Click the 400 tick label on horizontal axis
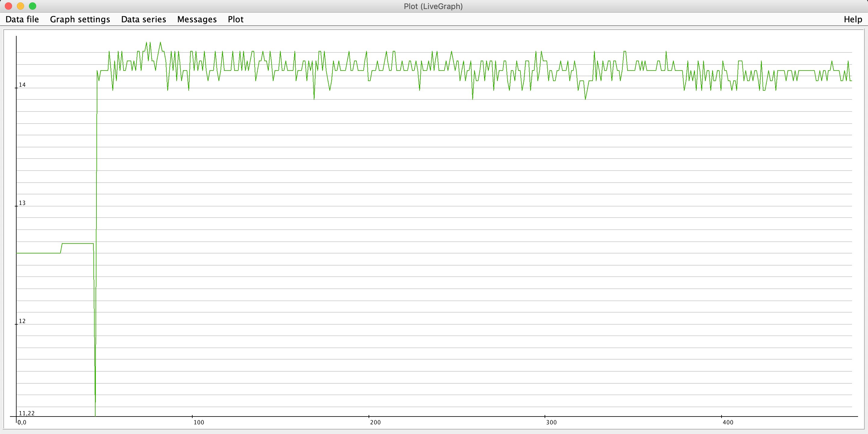 click(x=728, y=423)
